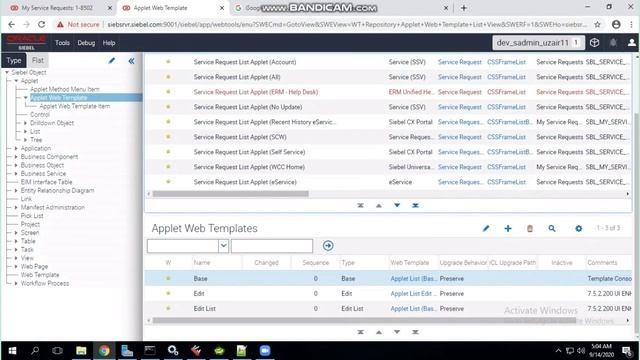
Task: Open Windows search from taskbar
Action: click(x=35, y=351)
